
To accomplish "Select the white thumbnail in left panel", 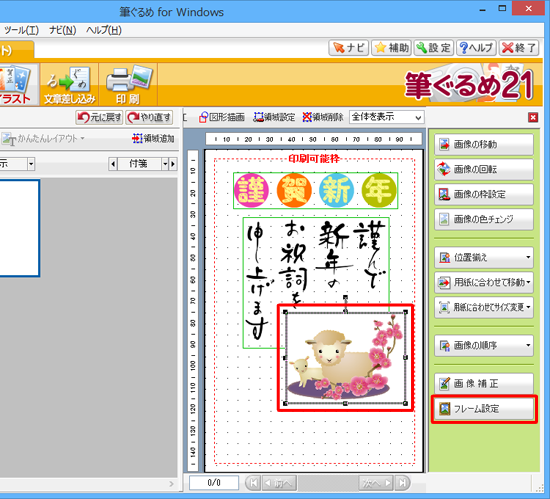I will [19, 228].
